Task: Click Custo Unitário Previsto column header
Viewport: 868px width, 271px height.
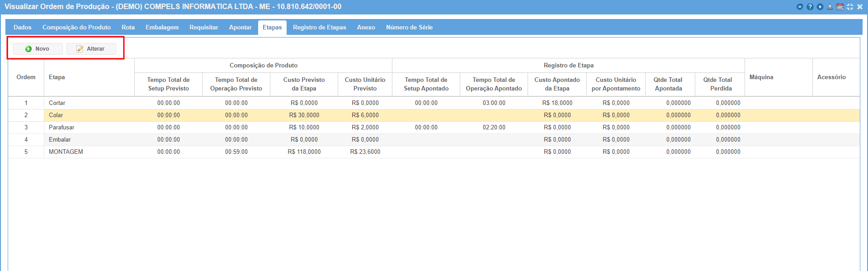Action: [x=365, y=84]
